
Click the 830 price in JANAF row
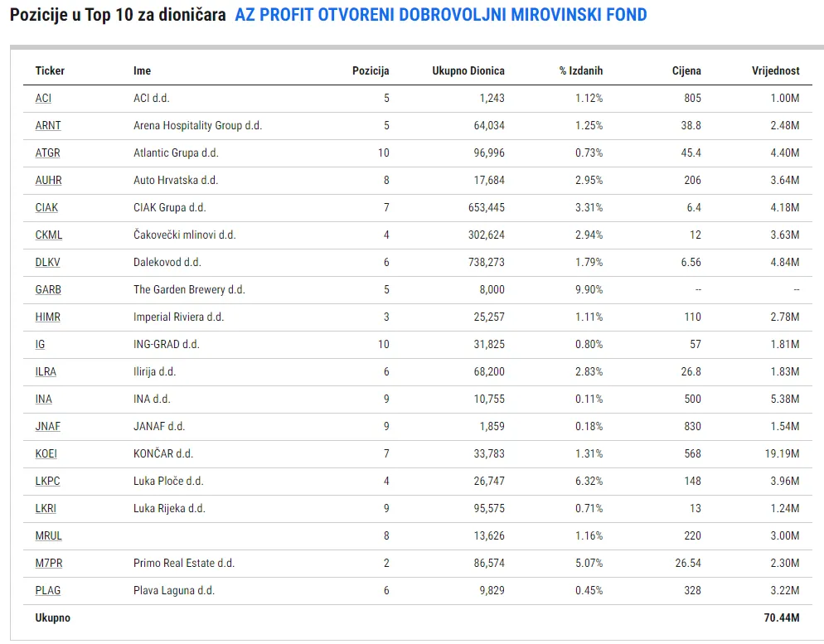point(693,426)
